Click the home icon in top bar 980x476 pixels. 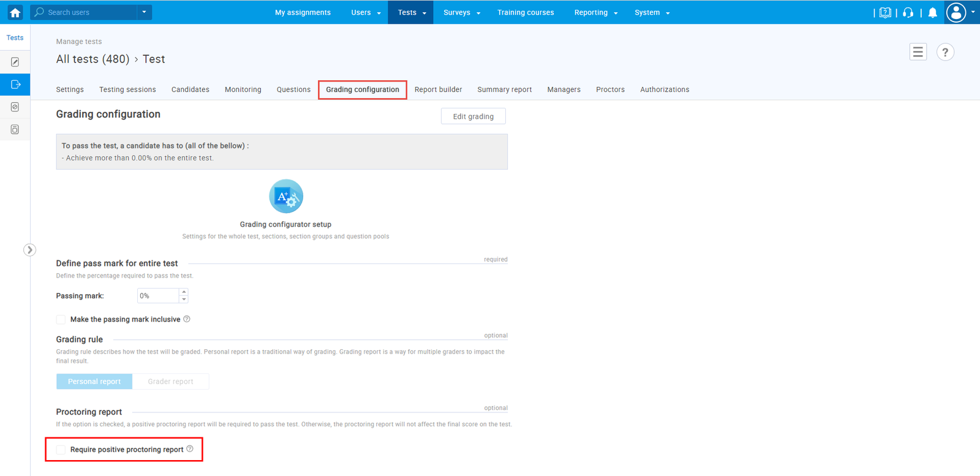15,12
